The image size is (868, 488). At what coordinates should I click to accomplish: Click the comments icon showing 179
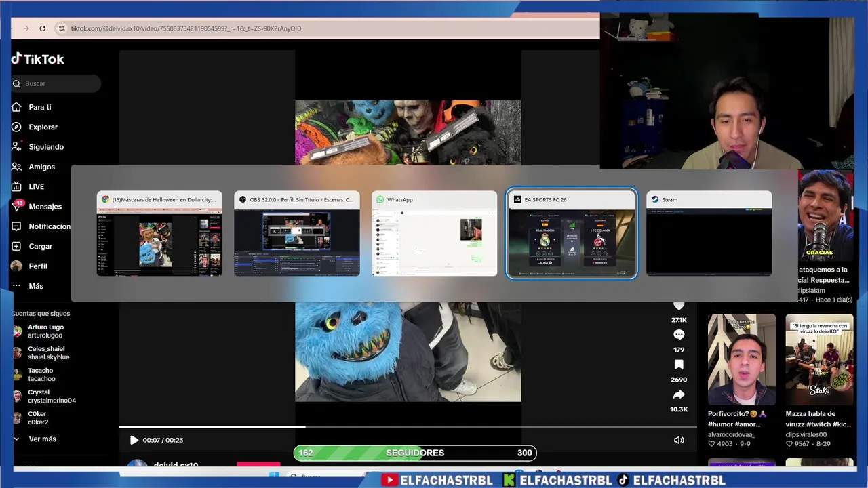679,335
